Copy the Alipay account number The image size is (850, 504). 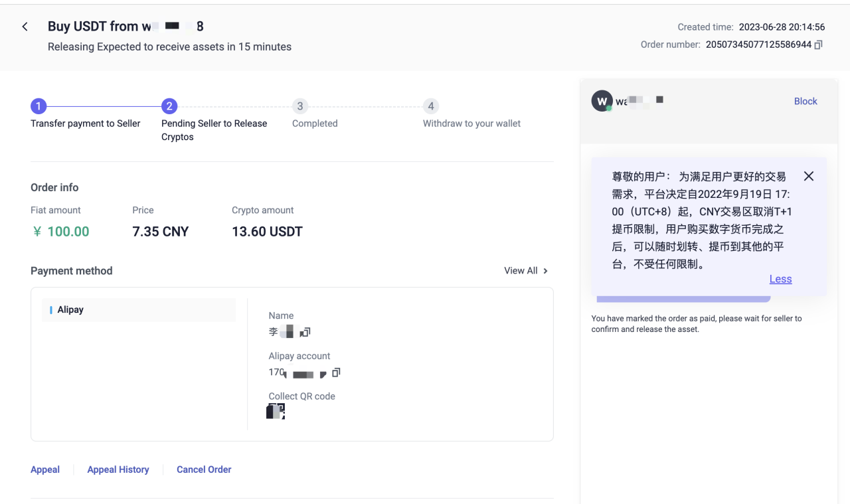coord(336,373)
